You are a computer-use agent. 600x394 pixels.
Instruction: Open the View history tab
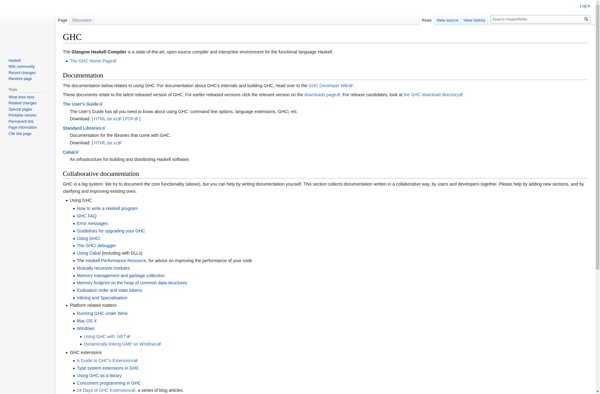coord(474,20)
